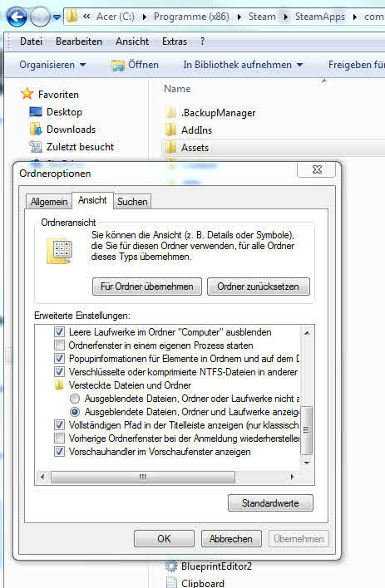The image size is (385, 588).
Task: Click Freigeben für toolbar item
Action: tap(357, 65)
